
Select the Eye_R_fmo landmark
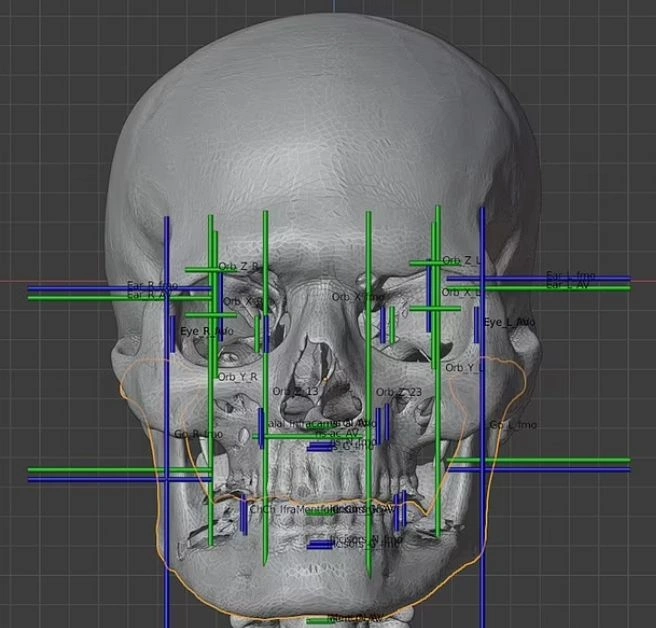click(x=206, y=331)
